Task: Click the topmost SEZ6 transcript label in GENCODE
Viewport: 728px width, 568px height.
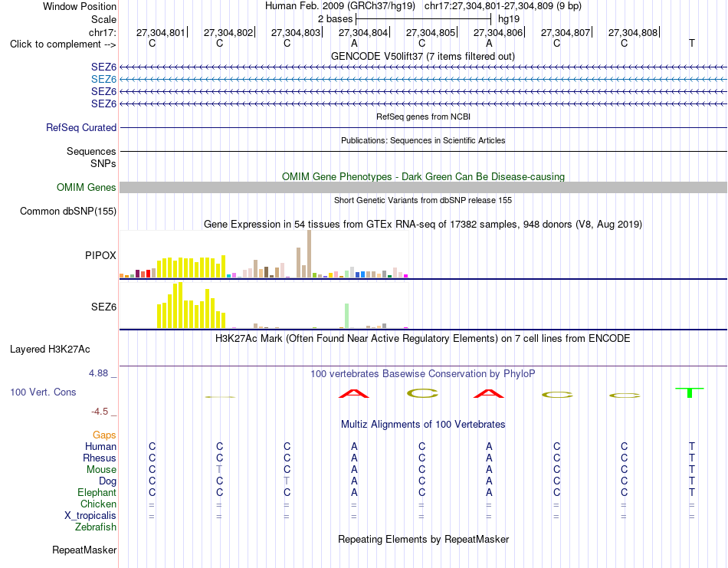Action: point(103,67)
